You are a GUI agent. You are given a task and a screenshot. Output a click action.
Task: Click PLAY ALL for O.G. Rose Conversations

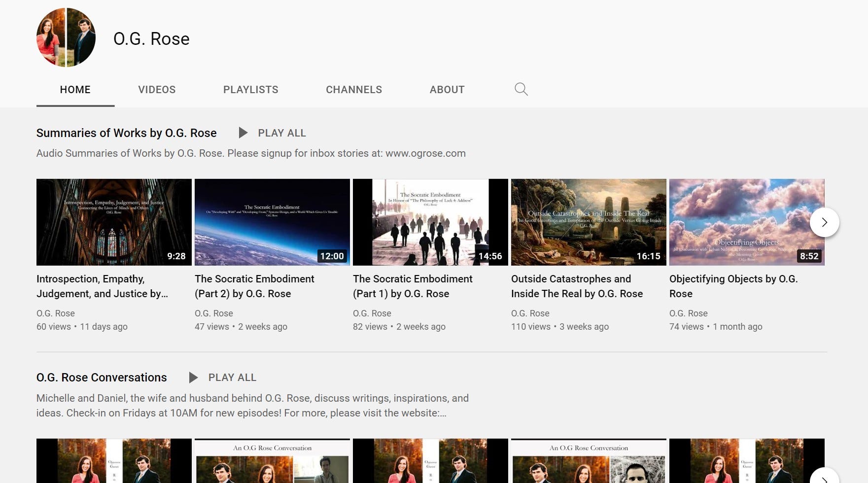point(232,378)
